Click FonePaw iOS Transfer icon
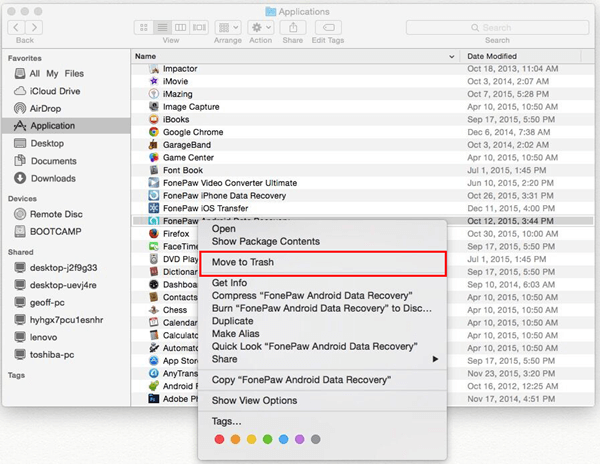This screenshot has width=600, height=464. coord(154,208)
